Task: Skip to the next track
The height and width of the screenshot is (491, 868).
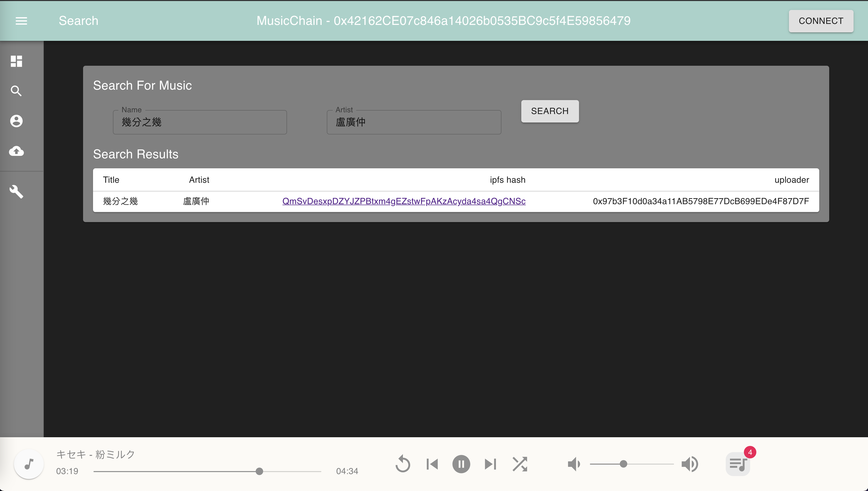Action: pyautogui.click(x=490, y=464)
